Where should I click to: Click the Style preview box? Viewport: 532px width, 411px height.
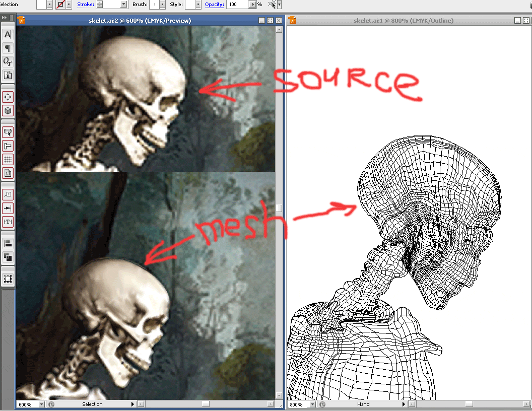[x=190, y=5]
